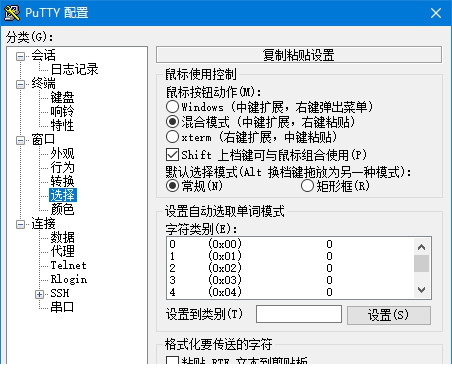452x378 pixels.
Task: Collapse the 会话 tree node
Action: (20, 56)
